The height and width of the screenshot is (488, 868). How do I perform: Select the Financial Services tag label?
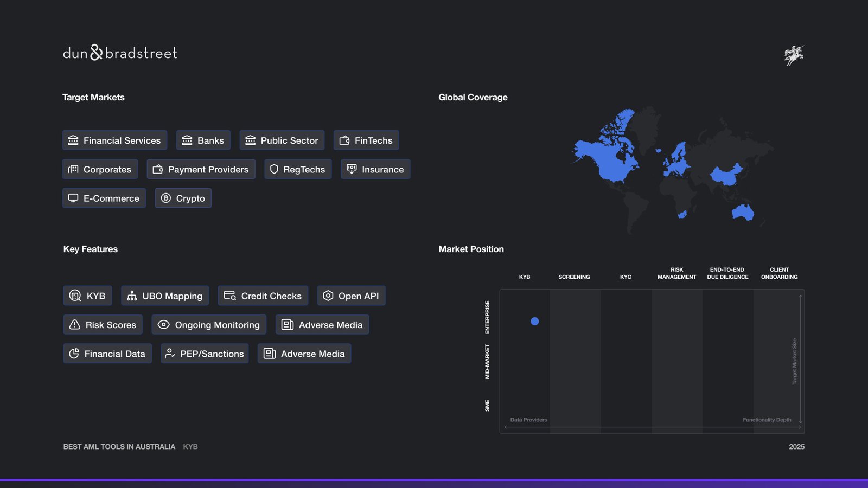(x=122, y=140)
